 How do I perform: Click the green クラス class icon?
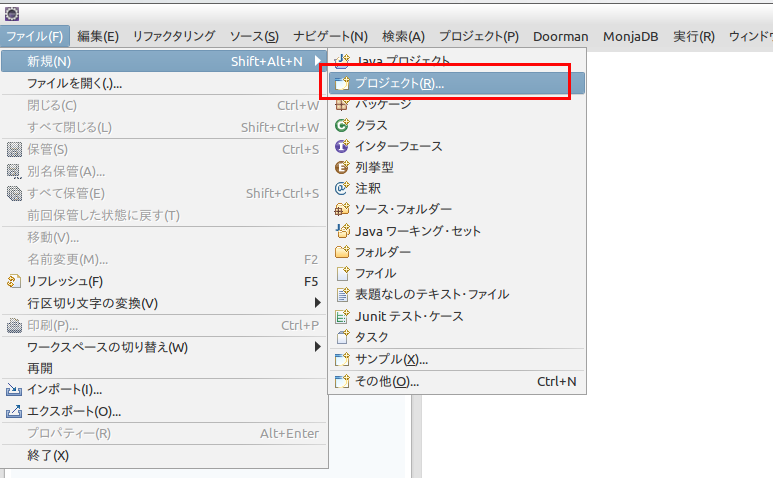342,125
